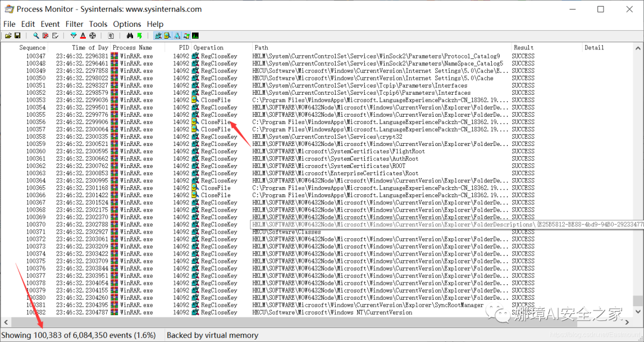The width and height of the screenshot is (644, 342).
Task: Open the Highlight dialog toolbar icon
Action: click(x=83, y=36)
